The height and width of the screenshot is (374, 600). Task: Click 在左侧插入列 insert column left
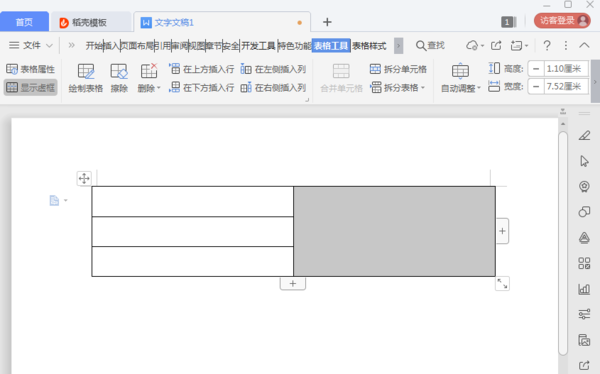coord(273,69)
